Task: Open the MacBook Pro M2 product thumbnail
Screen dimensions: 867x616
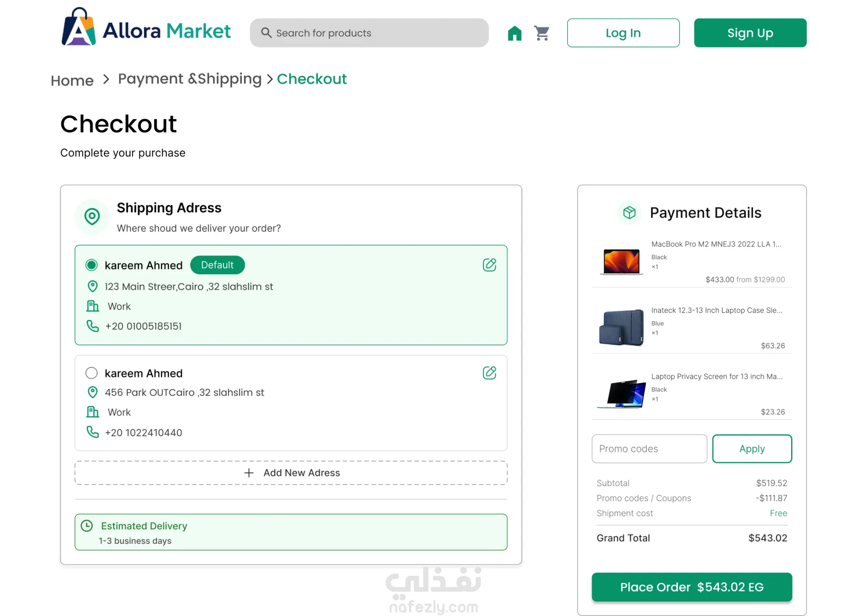Action: [621, 261]
